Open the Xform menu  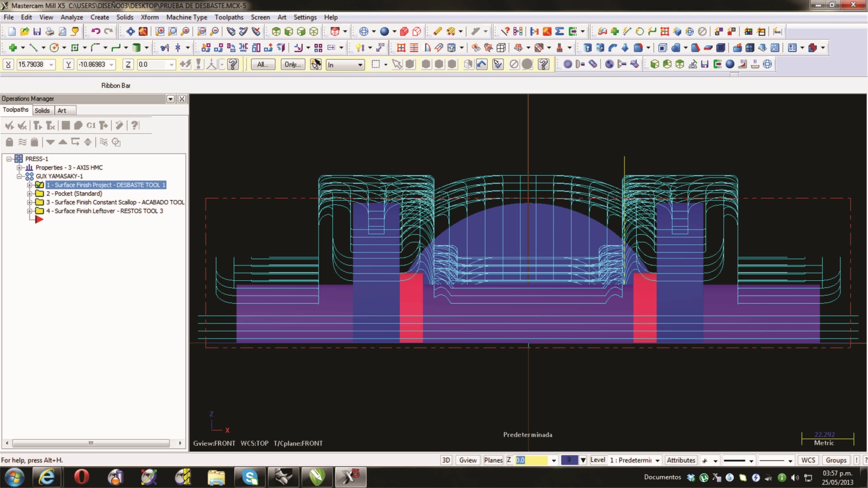[x=150, y=17]
